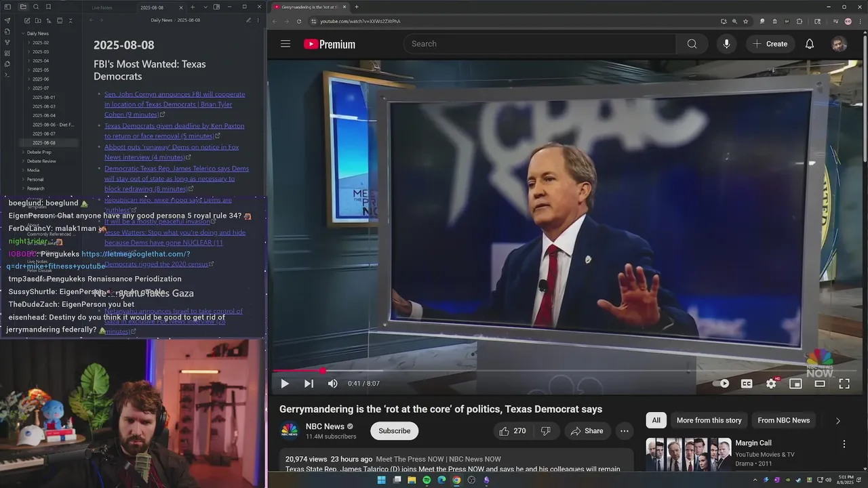
Task: Focus the YouTube search field
Action: pos(540,43)
